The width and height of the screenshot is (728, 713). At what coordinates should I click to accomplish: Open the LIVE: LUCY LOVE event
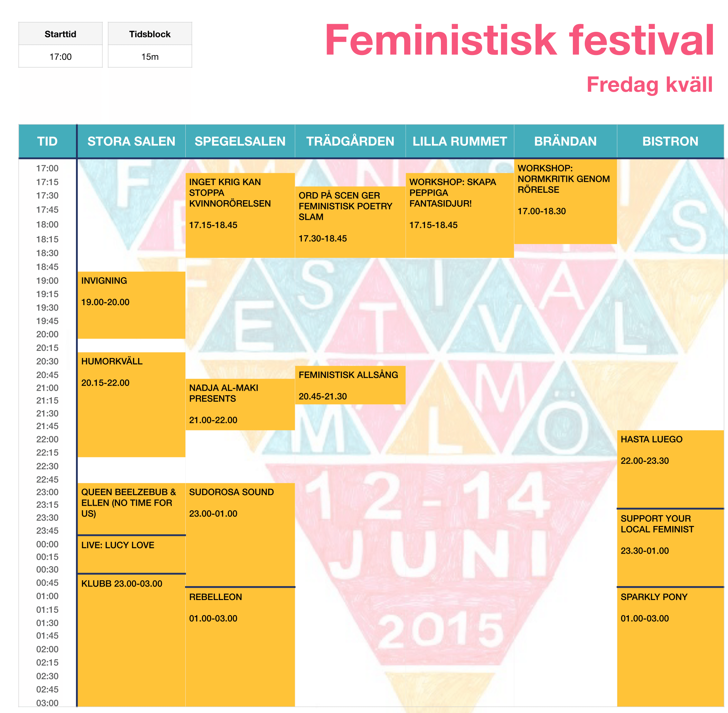pyautogui.click(x=131, y=554)
